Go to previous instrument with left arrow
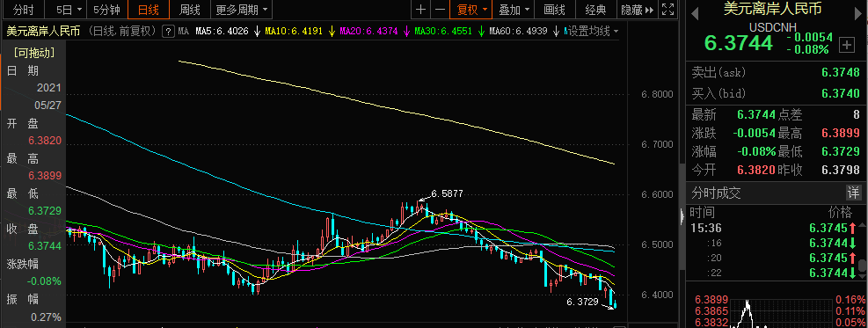This screenshot has height=328, width=868. [695, 12]
